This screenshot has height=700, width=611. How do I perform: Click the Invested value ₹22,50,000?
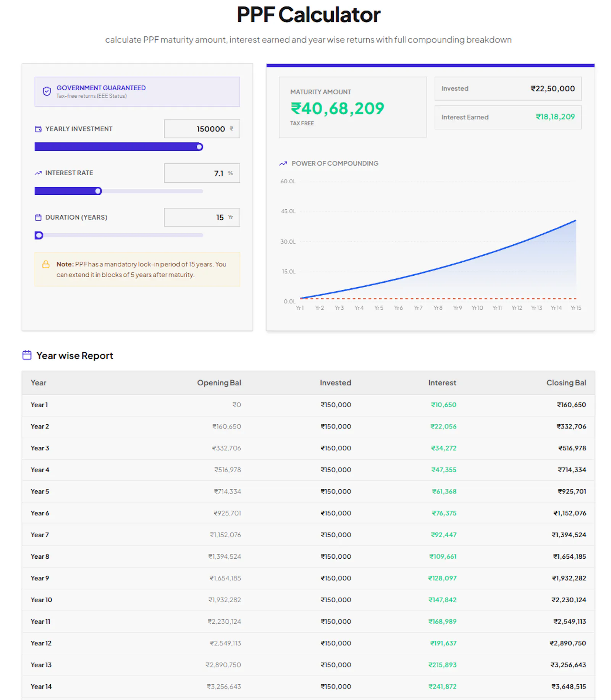(553, 89)
